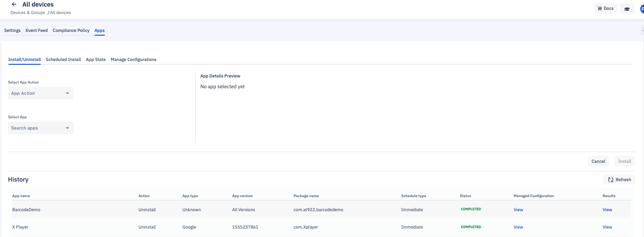View managed configuration for BarcodeDemo
This screenshot has height=237, width=644.
518,210
